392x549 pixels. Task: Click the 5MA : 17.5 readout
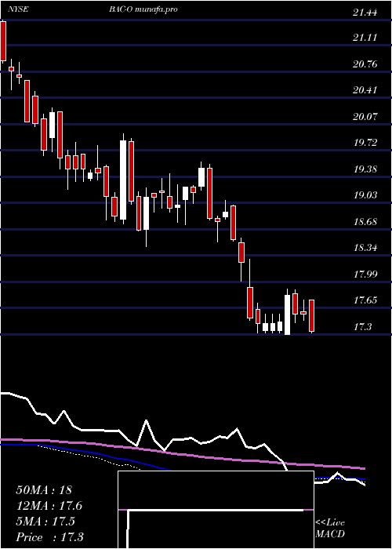coord(45,522)
